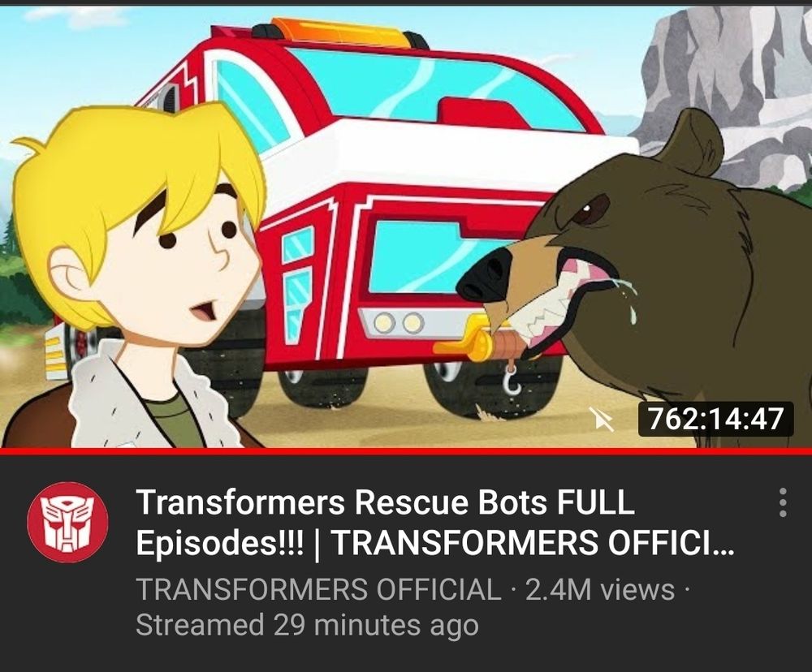
Task: Tap the Autobot logo channel avatar
Action: (67, 522)
